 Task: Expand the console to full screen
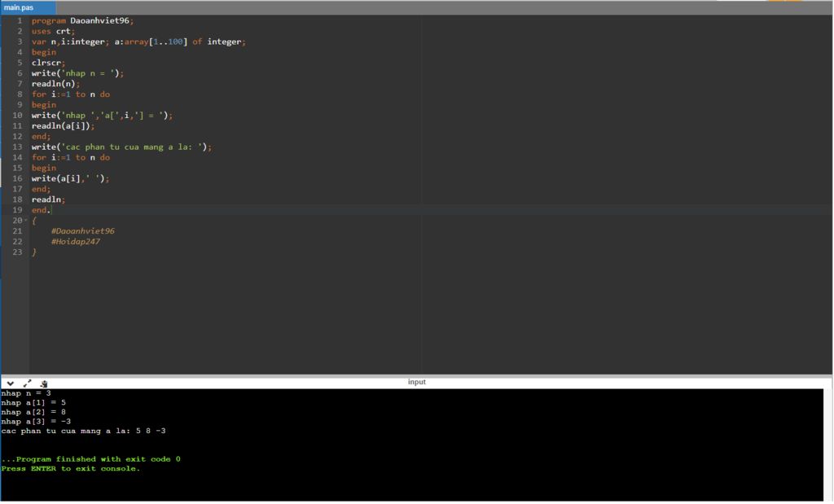coord(27,383)
